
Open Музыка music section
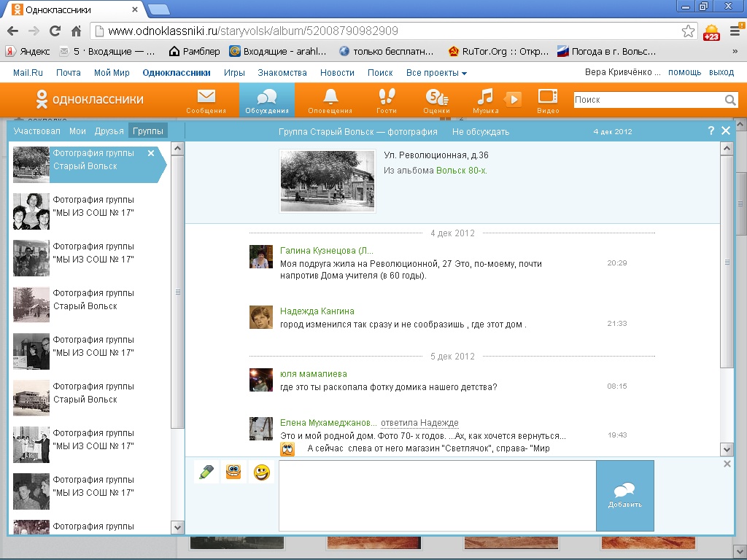(485, 99)
